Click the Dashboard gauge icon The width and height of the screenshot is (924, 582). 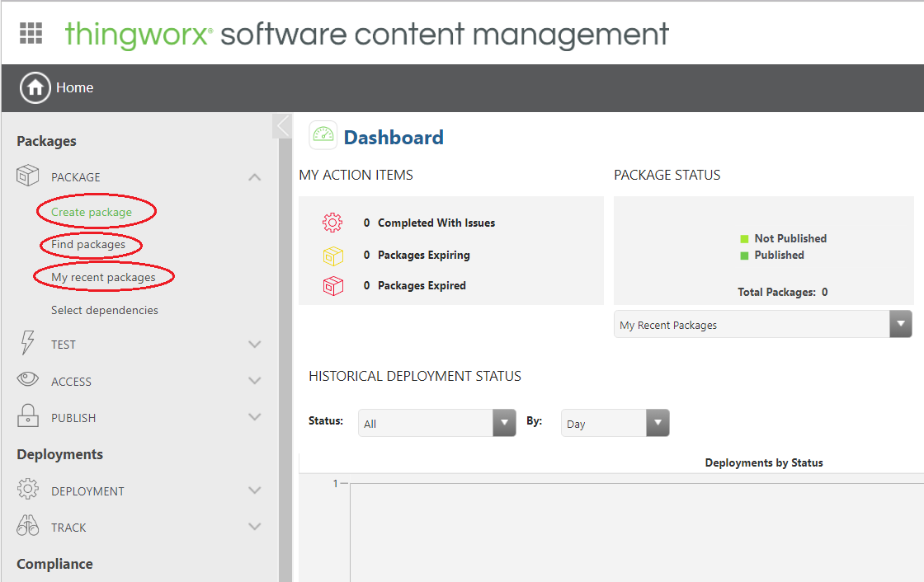click(x=323, y=135)
